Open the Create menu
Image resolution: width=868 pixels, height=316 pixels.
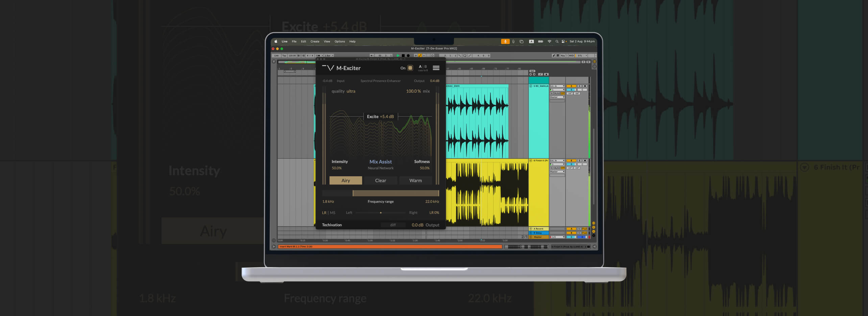coord(315,42)
